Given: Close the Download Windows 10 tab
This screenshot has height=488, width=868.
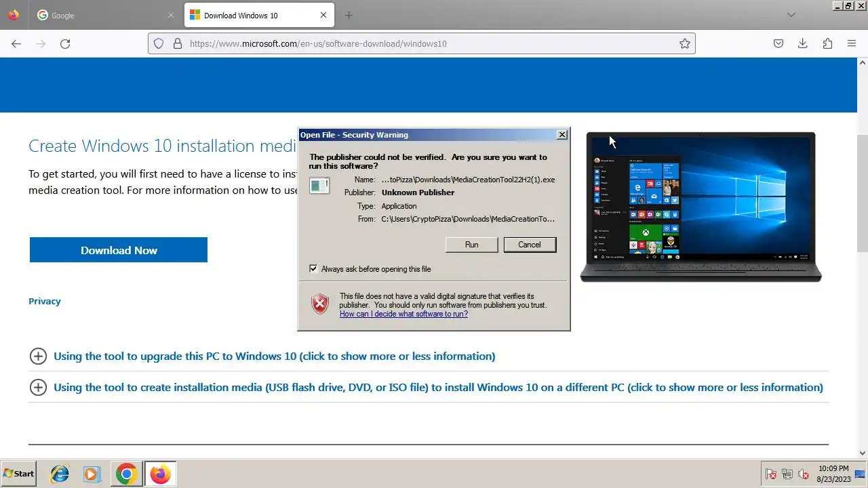Looking at the screenshot, I should (x=323, y=15).
